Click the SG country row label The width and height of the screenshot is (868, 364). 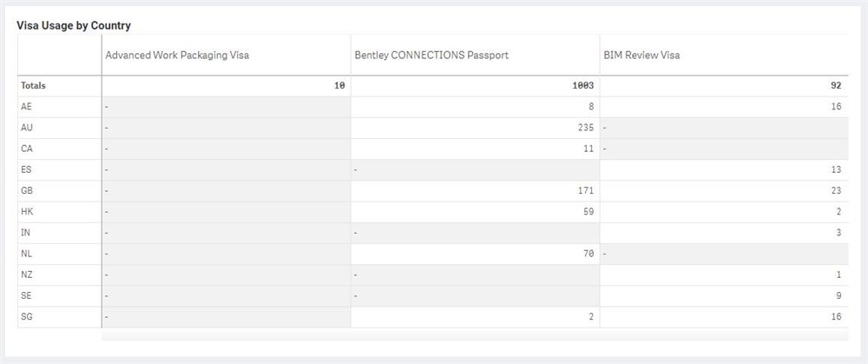click(26, 317)
